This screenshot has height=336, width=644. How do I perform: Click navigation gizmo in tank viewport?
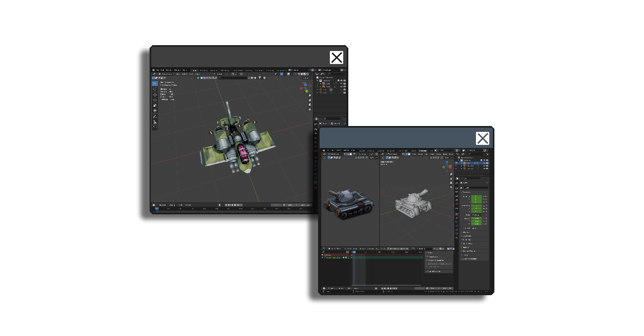pyautogui.click(x=447, y=166)
